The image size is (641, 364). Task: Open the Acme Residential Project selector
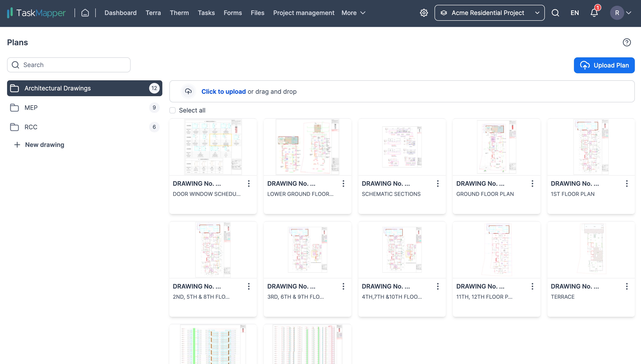(x=489, y=13)
